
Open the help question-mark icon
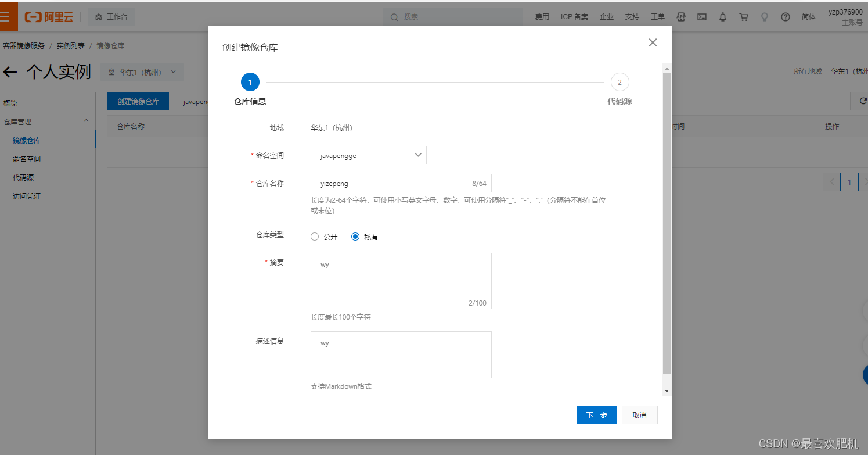pyautogui.click(x=786, y=17)
